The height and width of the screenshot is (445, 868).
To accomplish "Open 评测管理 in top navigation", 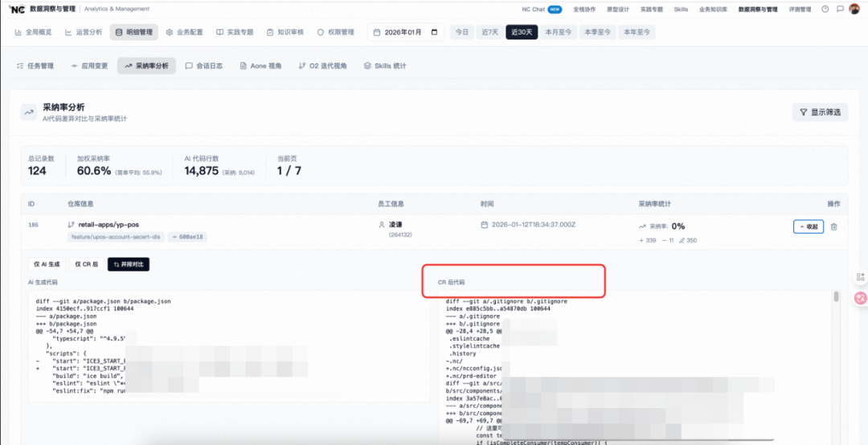I will tap(800, 10).
